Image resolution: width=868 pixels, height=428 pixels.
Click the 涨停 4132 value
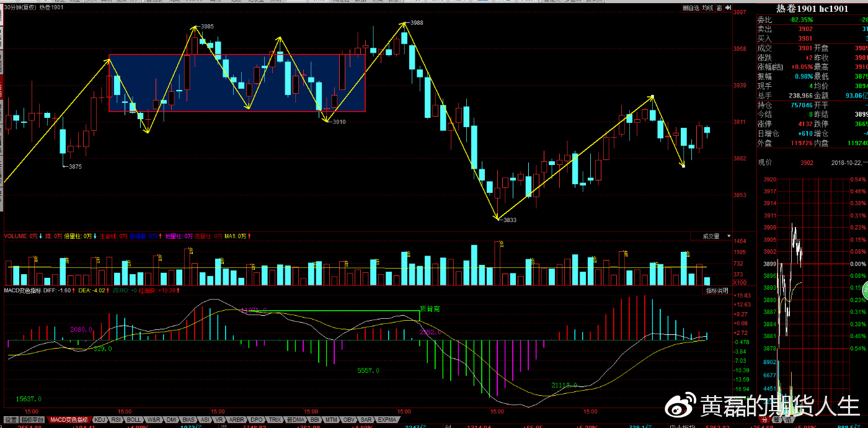804,124
